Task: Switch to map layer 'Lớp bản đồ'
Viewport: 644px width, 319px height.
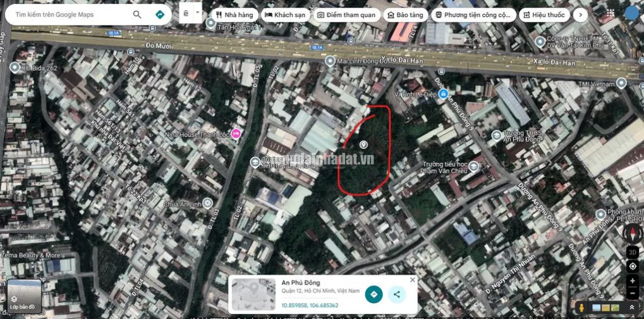Action: point(25,297)
